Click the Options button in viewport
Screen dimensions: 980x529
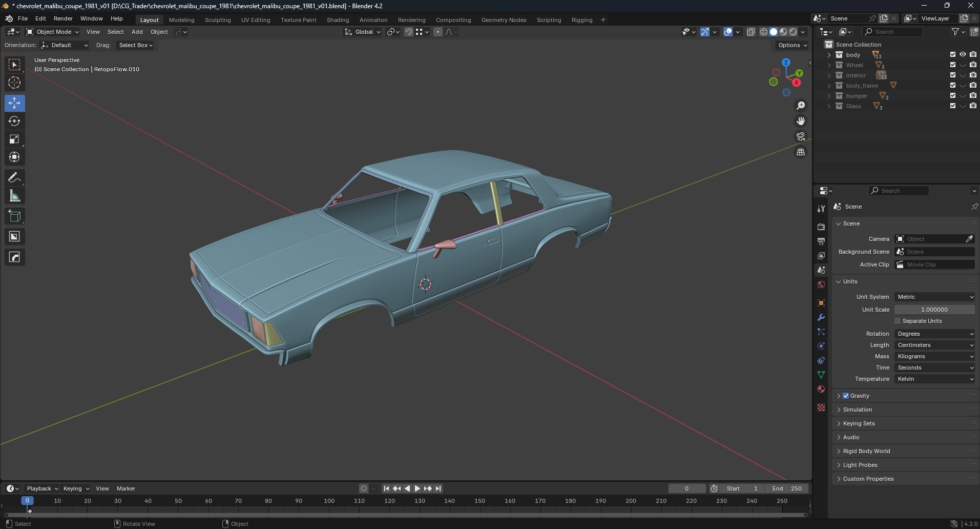[x=791, y=45]
